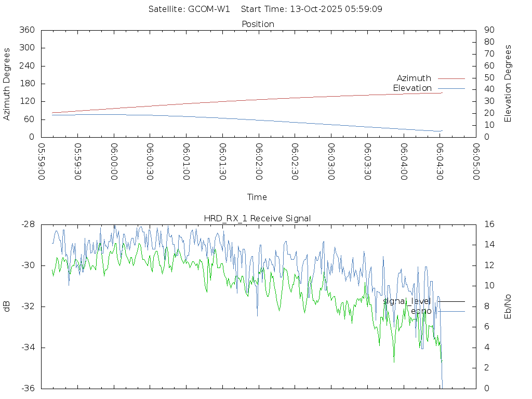This screenshot has width=532, height=399.
Task: Click the Eb/No right axis label
Action: 508,307
